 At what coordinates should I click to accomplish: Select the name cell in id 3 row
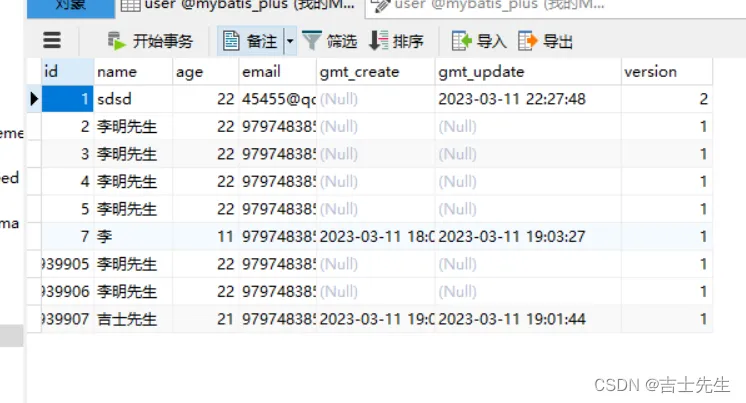click(x=133, y=154)
